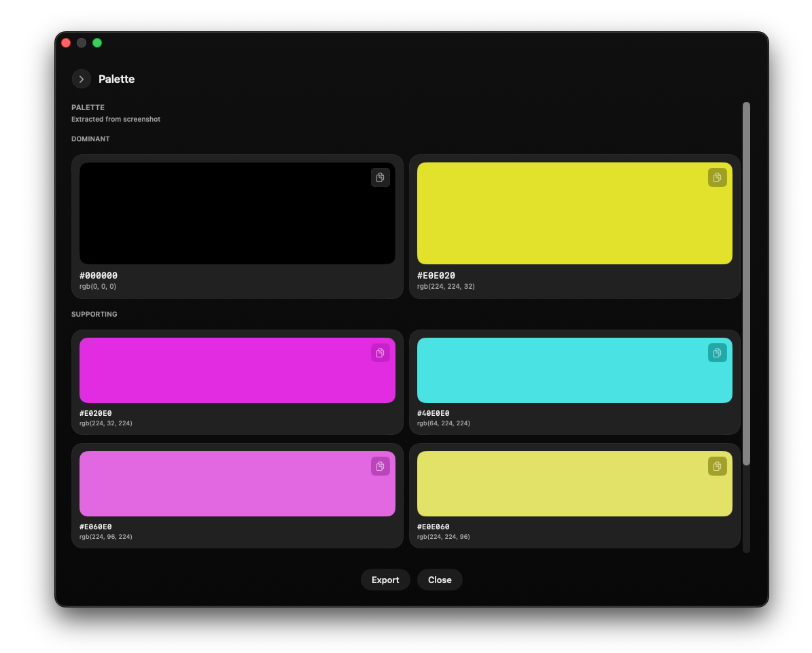Expand the sidebar with the chevron button
Viewport: 812px width, 653px height.
point(82,79)
